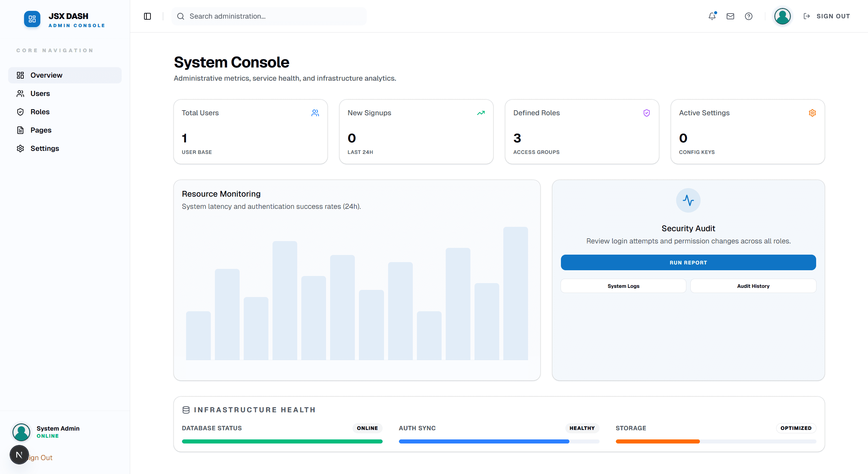The image size is (868, 474).
Task: Click the New Signups trend icon
Action: coord(481,113)
